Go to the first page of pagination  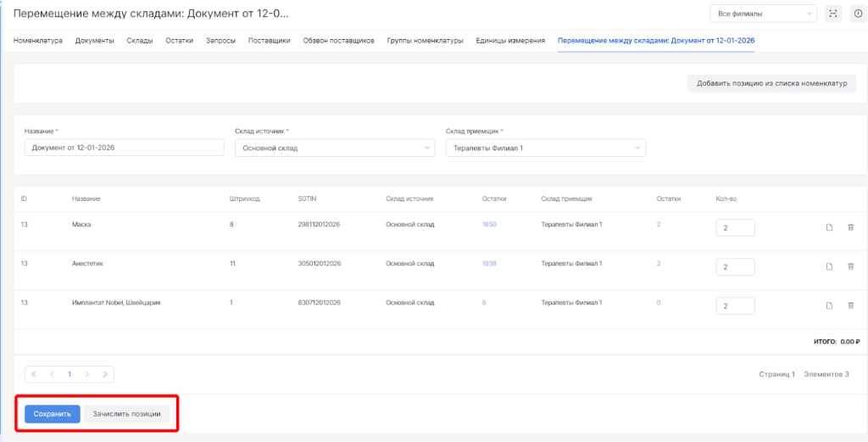pyautogui.click(x=34, y=374)
